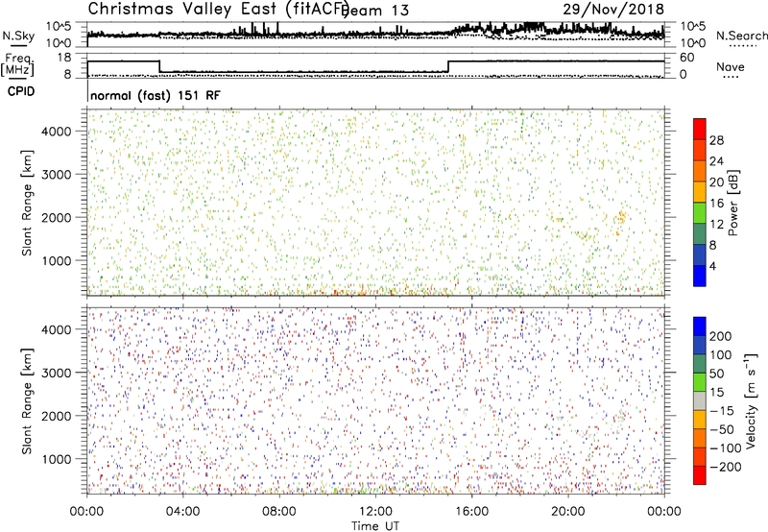768x532 pixels.
Task: Click the blue top of Velocity color bar
Action: (700, 326)
